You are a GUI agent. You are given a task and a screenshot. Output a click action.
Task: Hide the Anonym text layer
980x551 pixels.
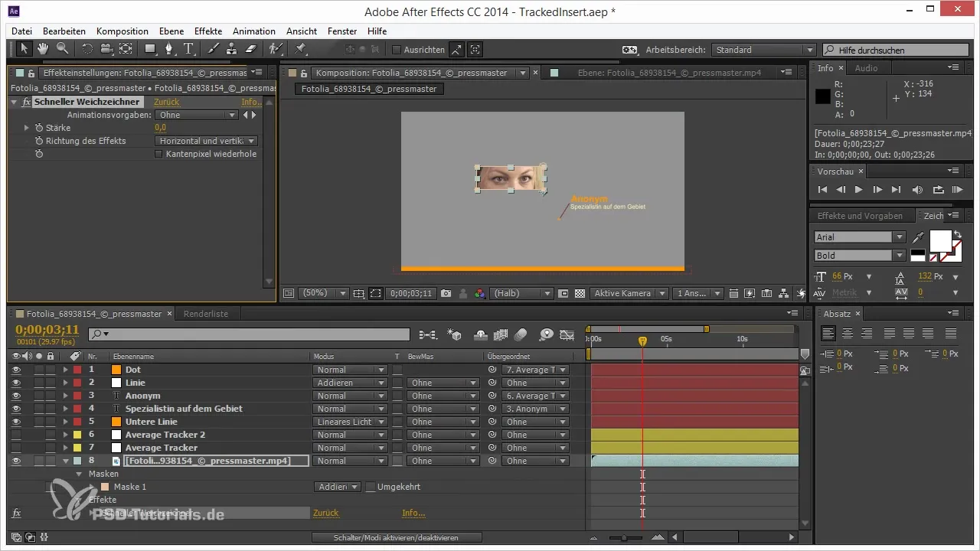[16, 396]
